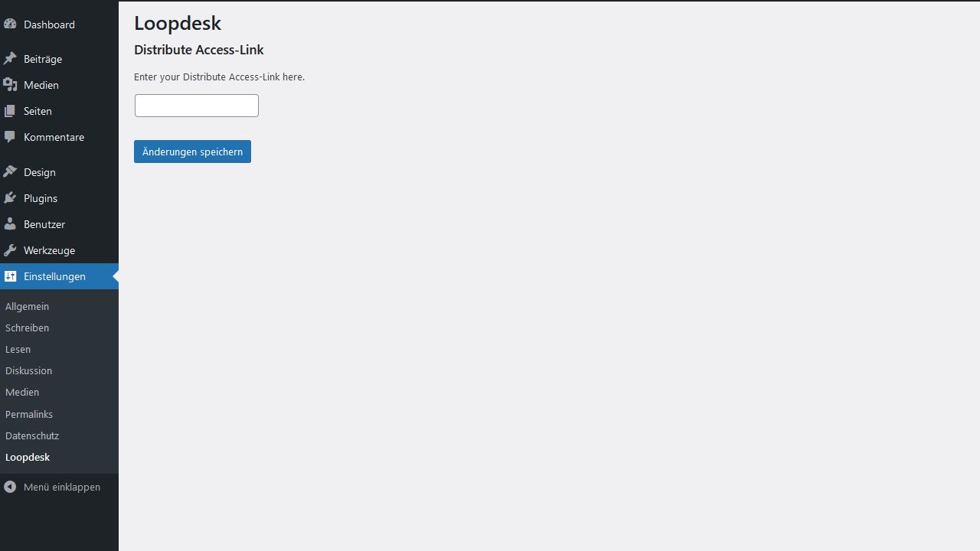Click the Medien media icon in sidebar
The height and width of the screenshot is (551, 980).
pyautogui.click(x=10, y=85)
